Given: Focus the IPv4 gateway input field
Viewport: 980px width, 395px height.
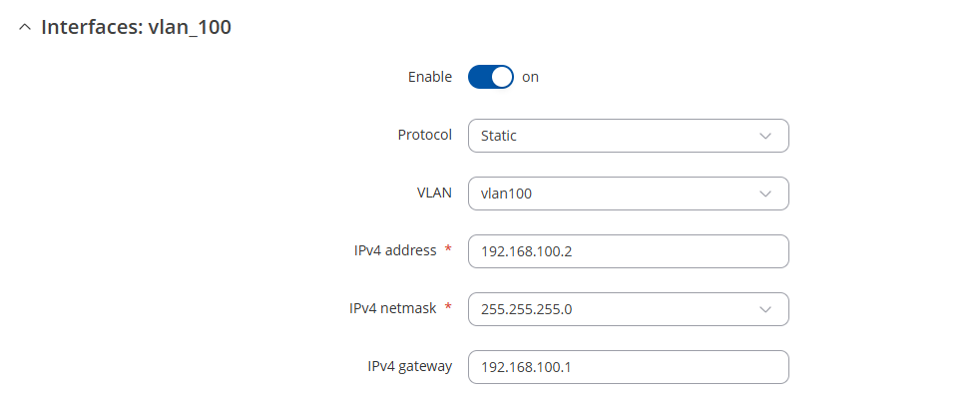Looking at the screenshot, I should point(628,367).
